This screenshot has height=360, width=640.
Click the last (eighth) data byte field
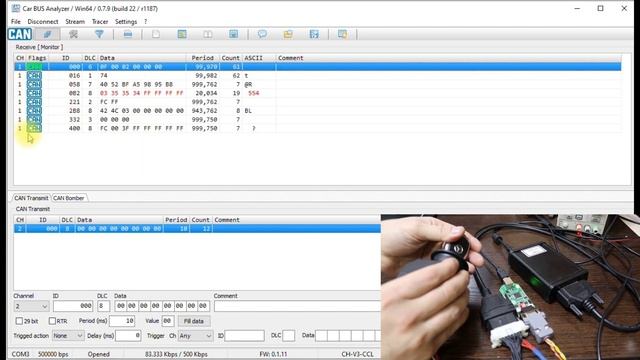(203, 306)
